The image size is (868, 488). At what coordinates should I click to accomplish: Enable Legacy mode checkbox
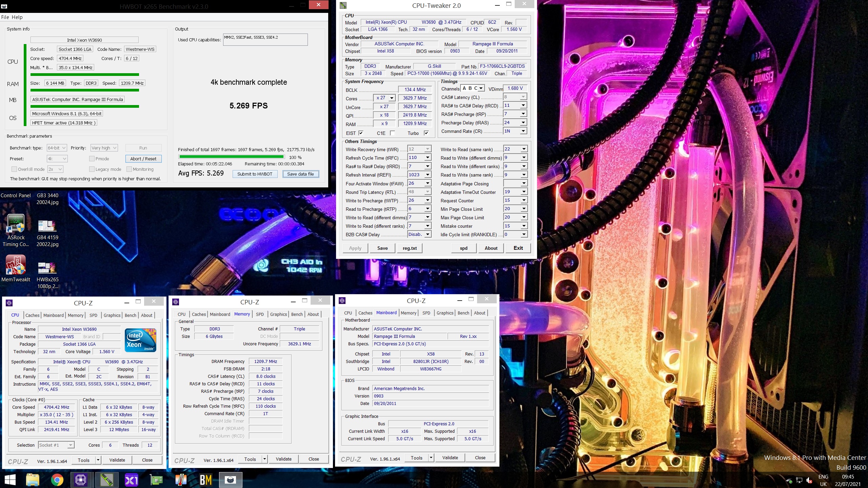click(x=92, y=169)
